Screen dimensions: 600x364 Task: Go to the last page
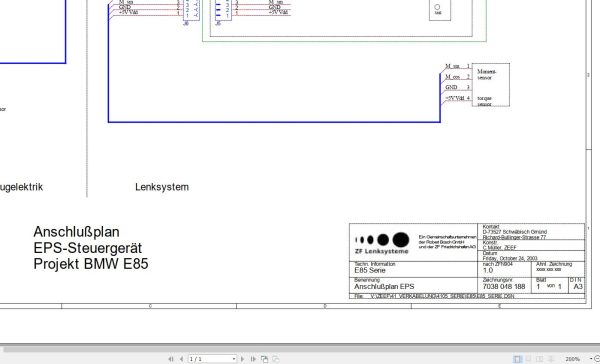pyautogui.click(x=253, y=359)
